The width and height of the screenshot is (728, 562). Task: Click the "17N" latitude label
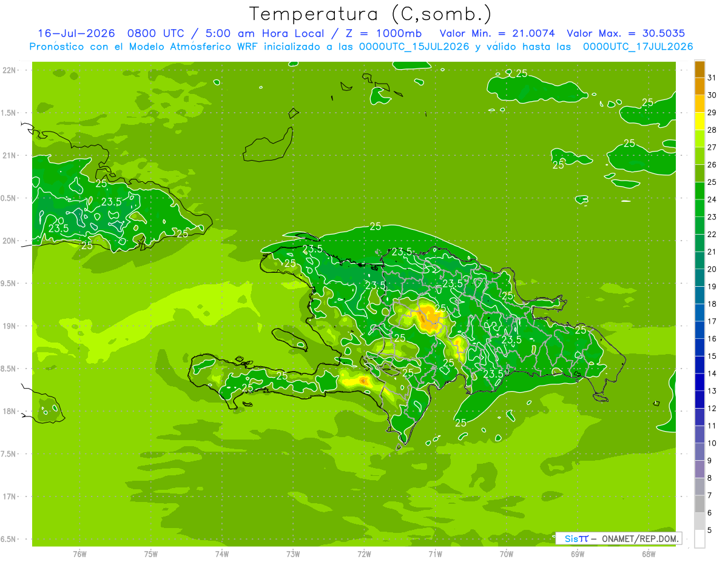point(10,497)
